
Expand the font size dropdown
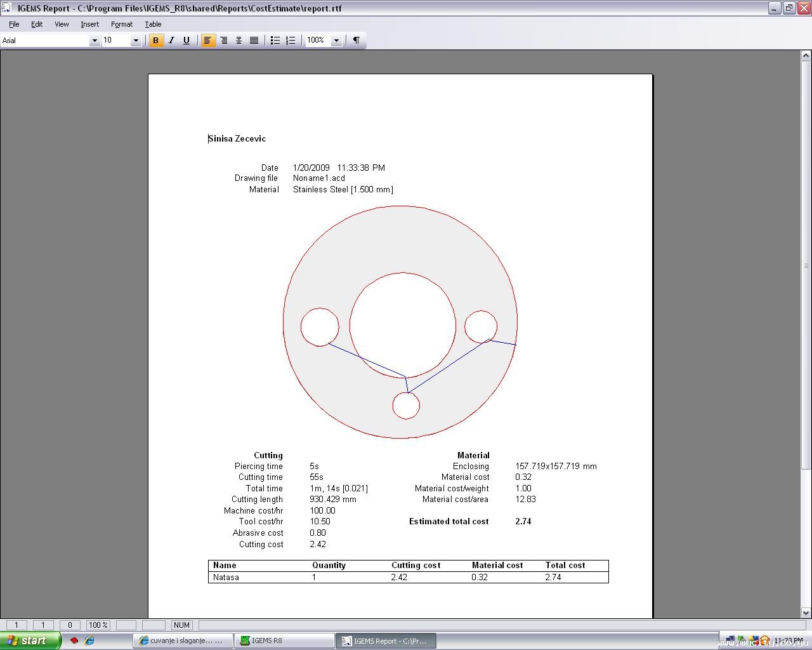(135, 41)
